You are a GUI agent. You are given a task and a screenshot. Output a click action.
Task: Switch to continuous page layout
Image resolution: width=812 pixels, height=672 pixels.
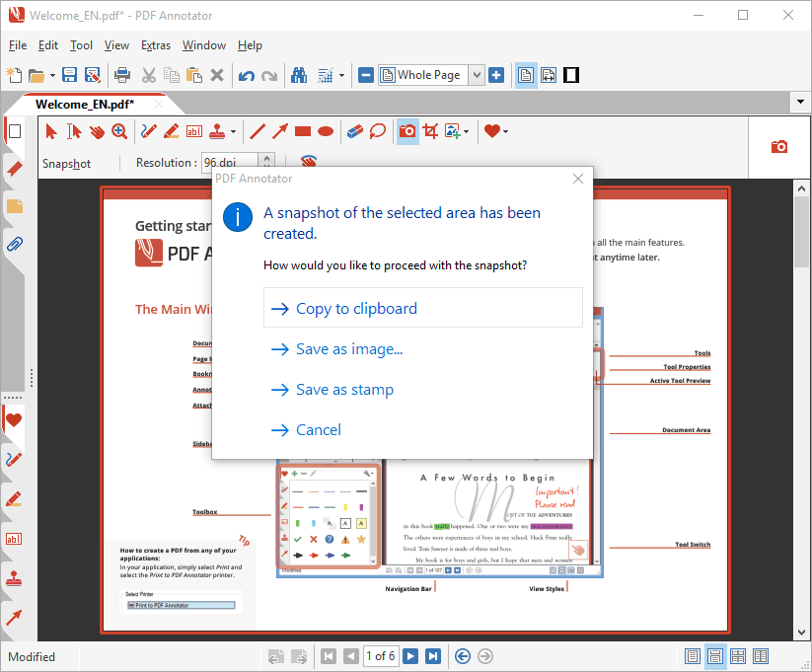click(x=715, y=656)
